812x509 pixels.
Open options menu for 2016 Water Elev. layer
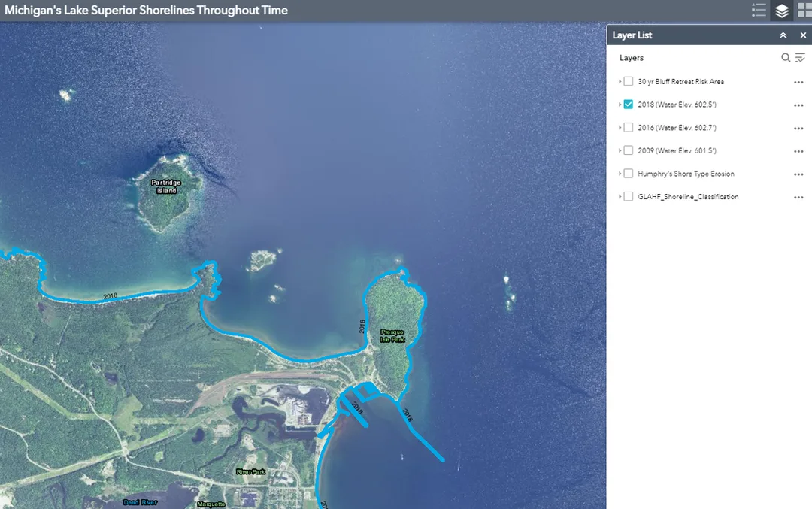pyautogui.click(x=798, y=128)
